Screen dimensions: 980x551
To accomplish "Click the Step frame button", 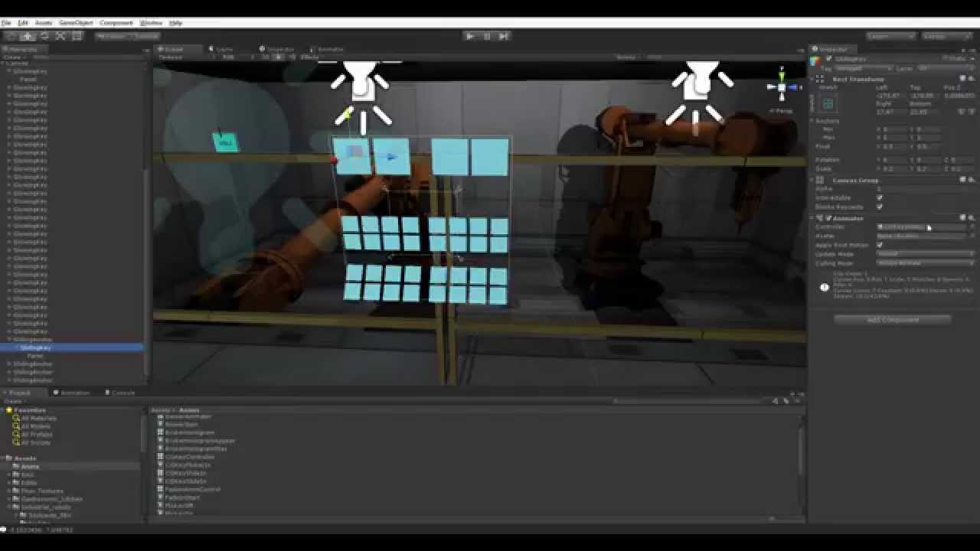I will pos(503,36).
